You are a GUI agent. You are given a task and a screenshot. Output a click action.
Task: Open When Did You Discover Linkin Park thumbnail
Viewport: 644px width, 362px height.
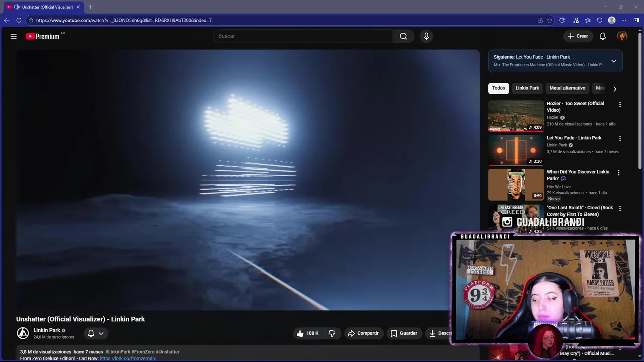coord(516,185)
